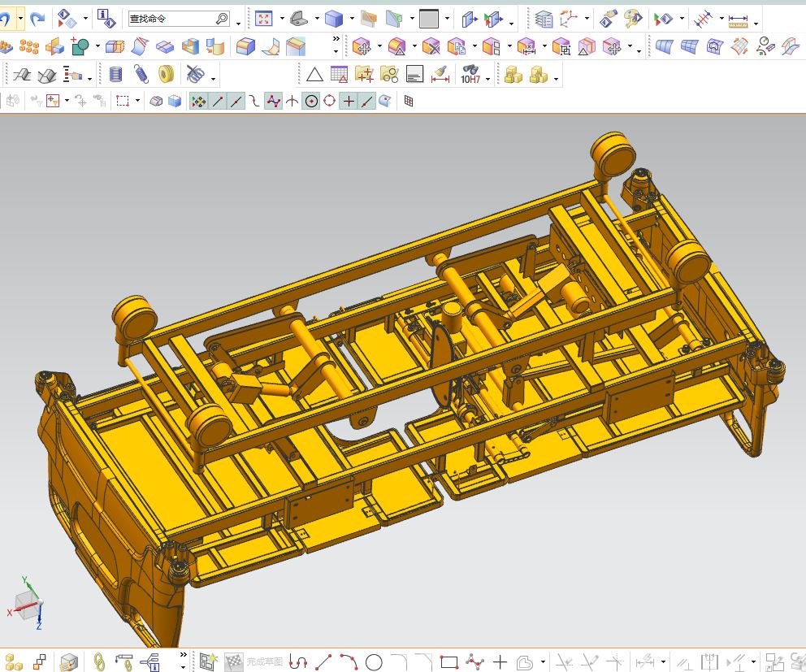806x672 pixels.
Task: Click the Pattern feature orange cubes icon
Action: (x=28, y=47)
